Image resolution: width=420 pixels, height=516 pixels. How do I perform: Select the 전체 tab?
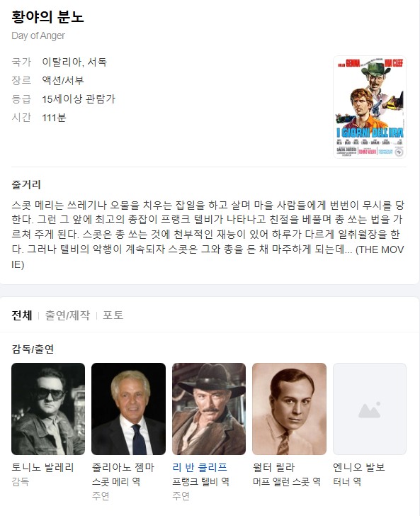pos(22,315)
